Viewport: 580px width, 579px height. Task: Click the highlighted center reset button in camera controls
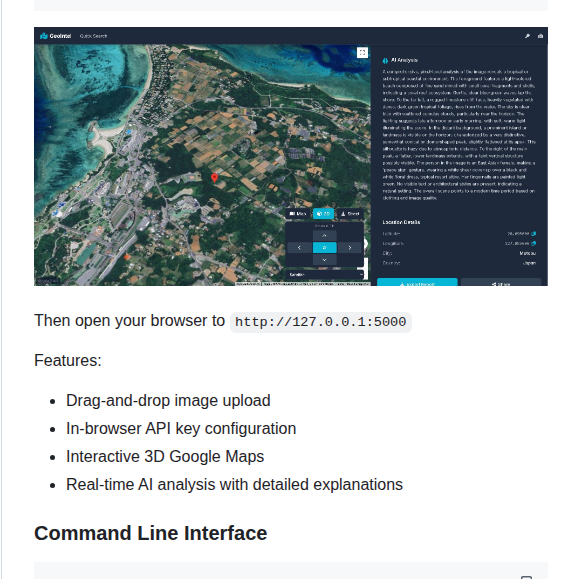click(324, 248)
